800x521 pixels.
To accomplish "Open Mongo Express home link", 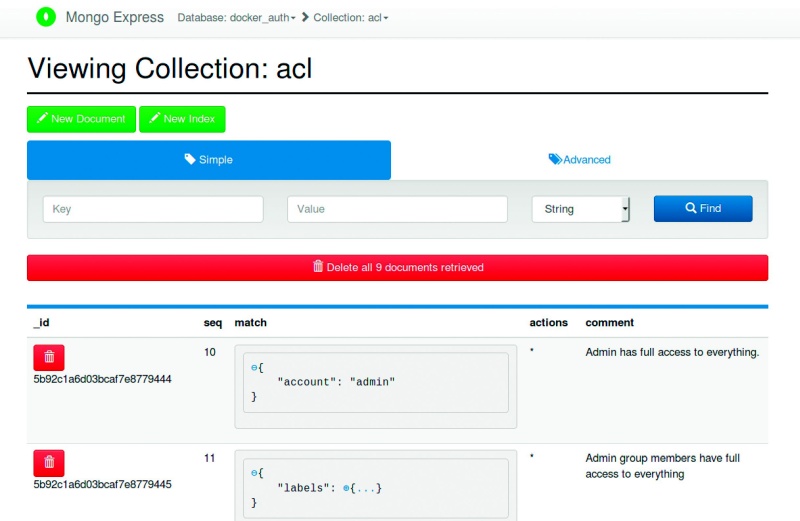I will coord(114,17).
